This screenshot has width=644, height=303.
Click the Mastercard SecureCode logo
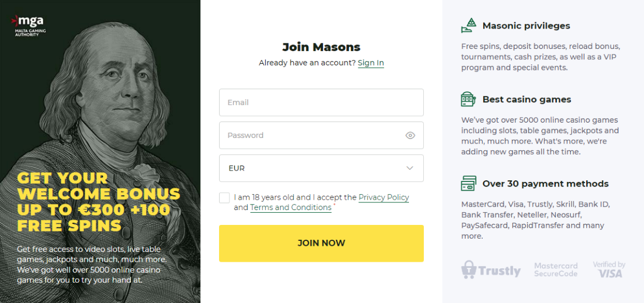pyautogui.click(x=556, y=269)
